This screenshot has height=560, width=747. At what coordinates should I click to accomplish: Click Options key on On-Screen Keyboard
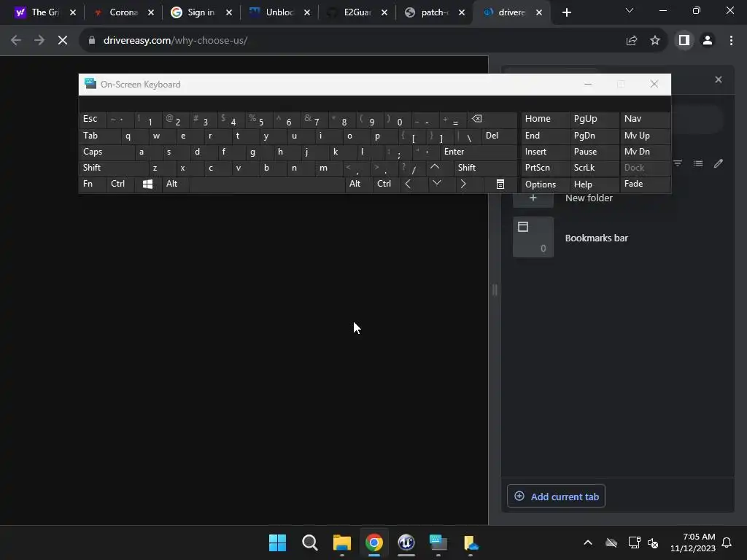544,184
